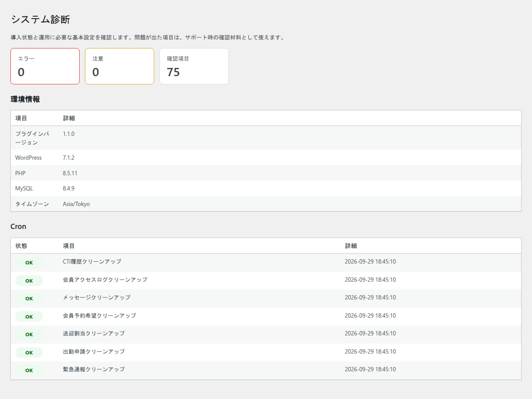Image resolution: width=532 pixels, height=399 pixels.
Task: Select the 緊急通報クリーンアップ cron item
Action: tap(94, 370)
